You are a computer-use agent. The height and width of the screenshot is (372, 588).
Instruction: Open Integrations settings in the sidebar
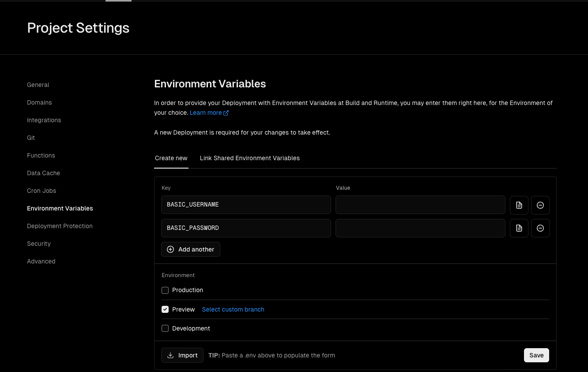click(44, 120)
